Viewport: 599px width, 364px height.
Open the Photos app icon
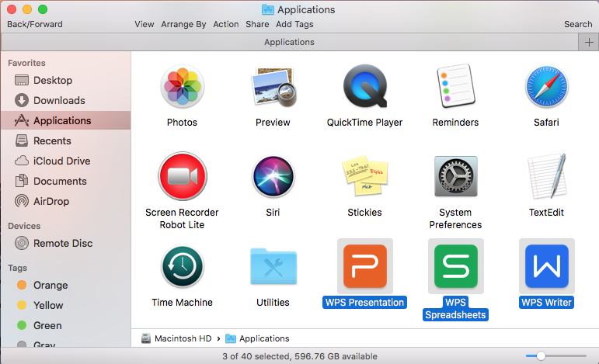point(183,86)
